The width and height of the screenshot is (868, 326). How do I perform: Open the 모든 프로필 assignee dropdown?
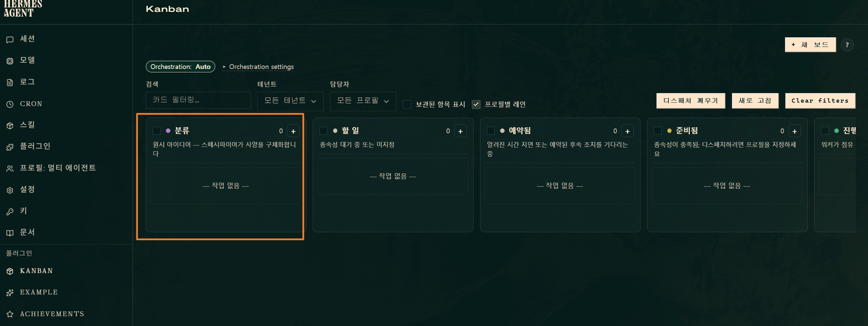click(363, 101)
